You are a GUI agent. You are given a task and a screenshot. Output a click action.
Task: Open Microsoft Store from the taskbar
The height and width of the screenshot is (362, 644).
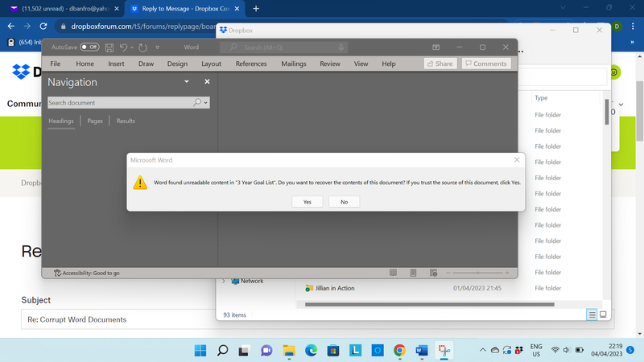(x=333, y=351)
